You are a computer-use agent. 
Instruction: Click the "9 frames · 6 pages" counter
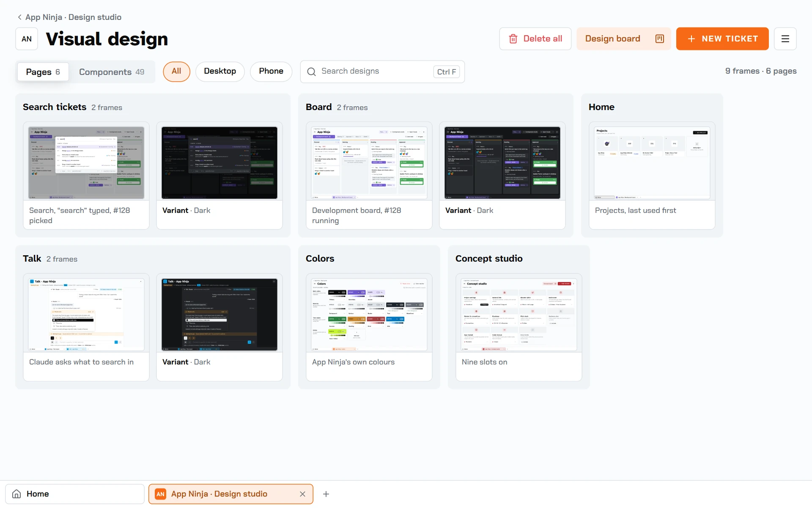[761, 71]
